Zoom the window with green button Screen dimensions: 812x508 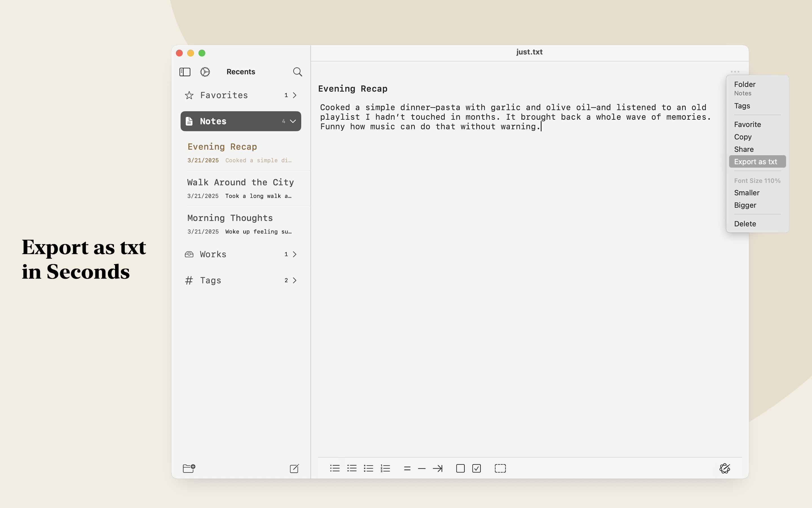coord(202,53)
